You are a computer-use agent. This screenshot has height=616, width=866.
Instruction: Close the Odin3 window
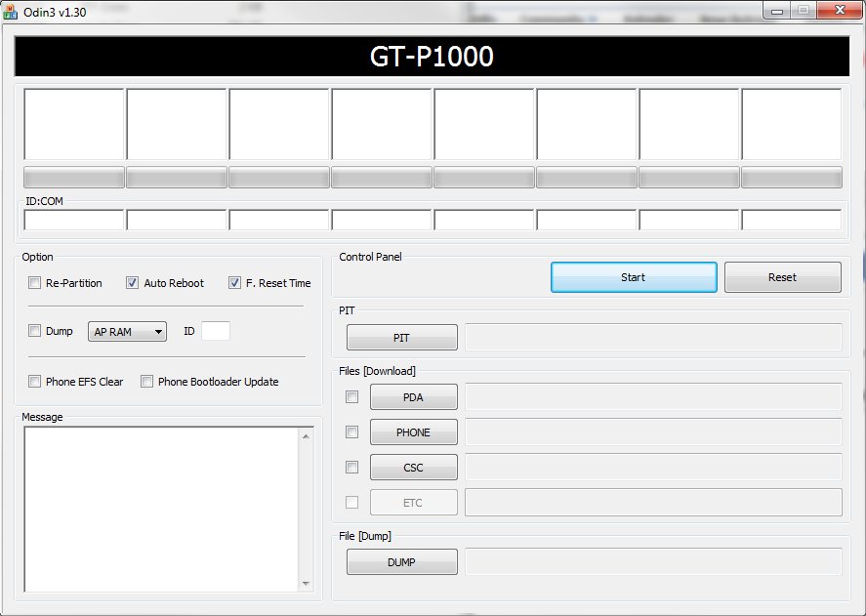pos(840,11)
